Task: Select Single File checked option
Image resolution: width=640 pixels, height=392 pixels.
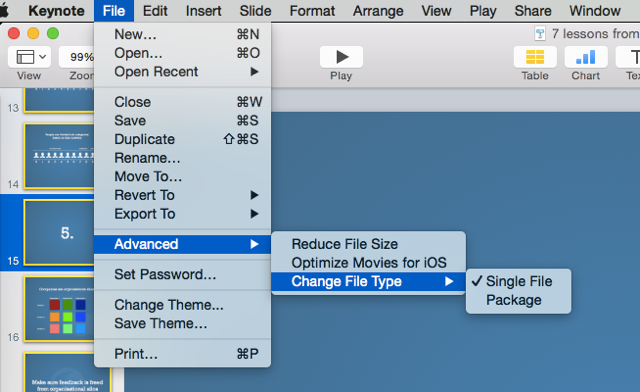Action: pos(518,281)
